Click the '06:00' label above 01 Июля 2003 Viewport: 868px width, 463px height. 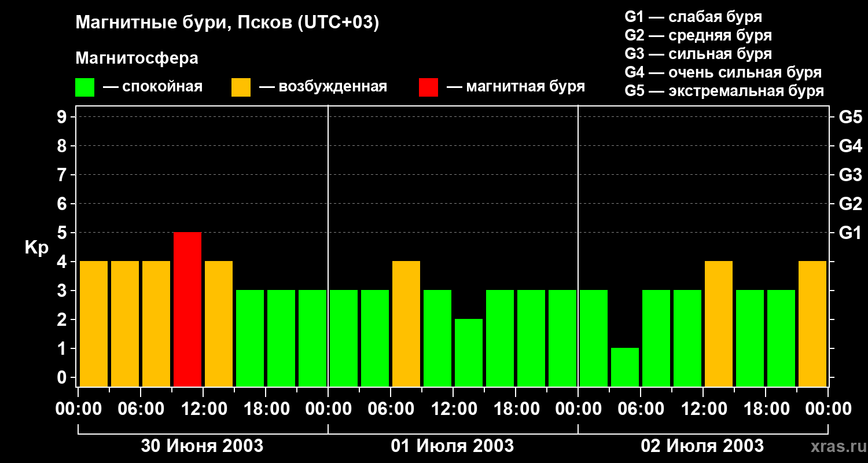(391, 409)
